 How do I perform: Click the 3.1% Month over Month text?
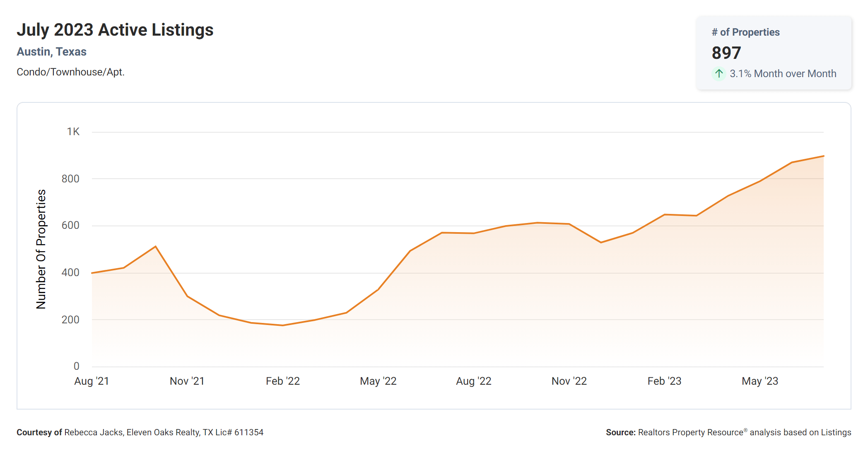coord(783,74)
